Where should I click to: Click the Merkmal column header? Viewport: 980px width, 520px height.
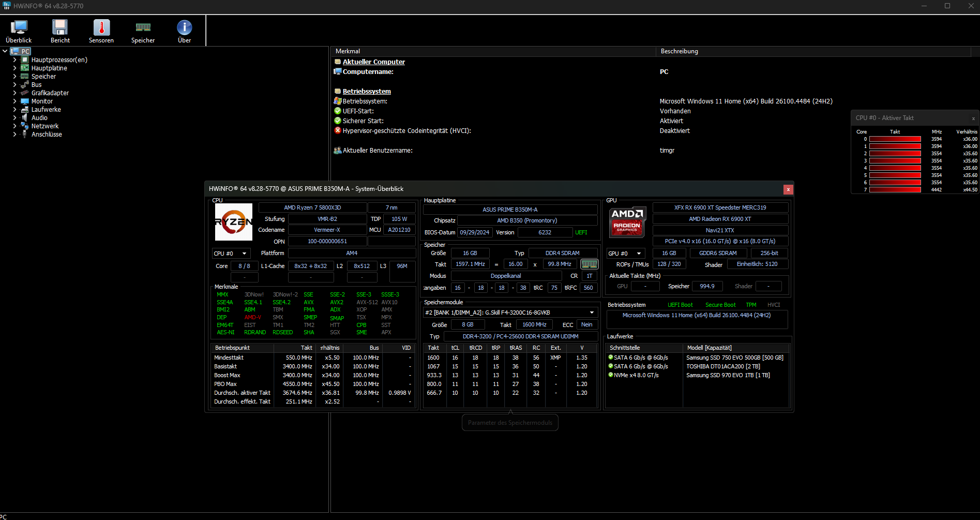coord(494,51)
